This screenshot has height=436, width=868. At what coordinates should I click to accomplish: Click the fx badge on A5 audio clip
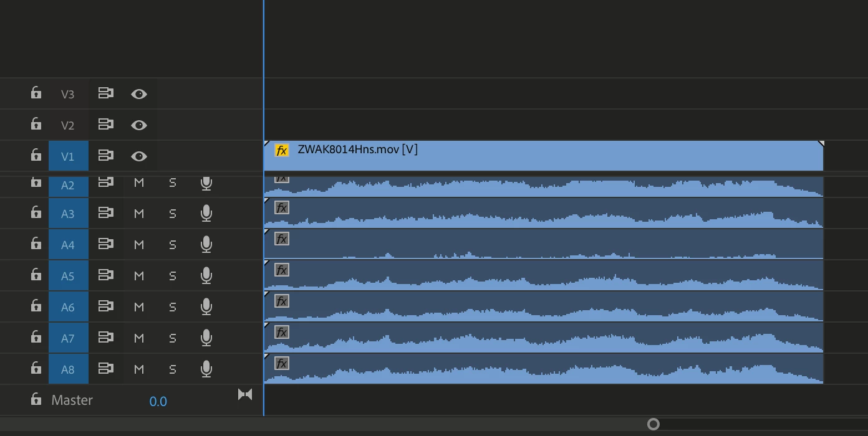pos(282,270)
